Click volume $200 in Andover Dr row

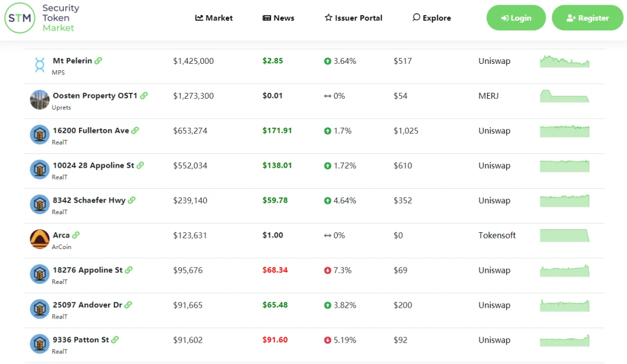click(403, 305)
